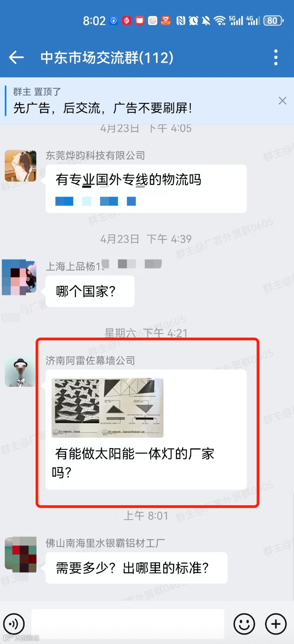
Task: Focus the message text input field
Action: [x=128, y=623]
